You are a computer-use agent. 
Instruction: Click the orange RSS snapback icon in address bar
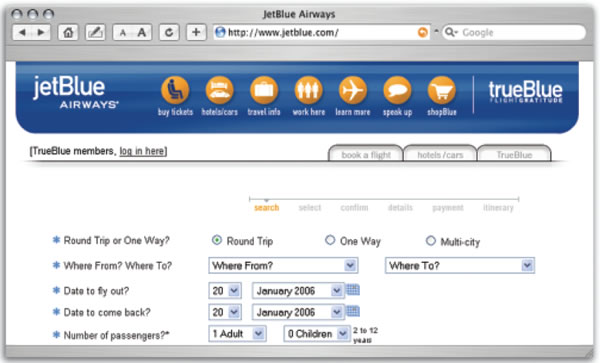[422, 33]
